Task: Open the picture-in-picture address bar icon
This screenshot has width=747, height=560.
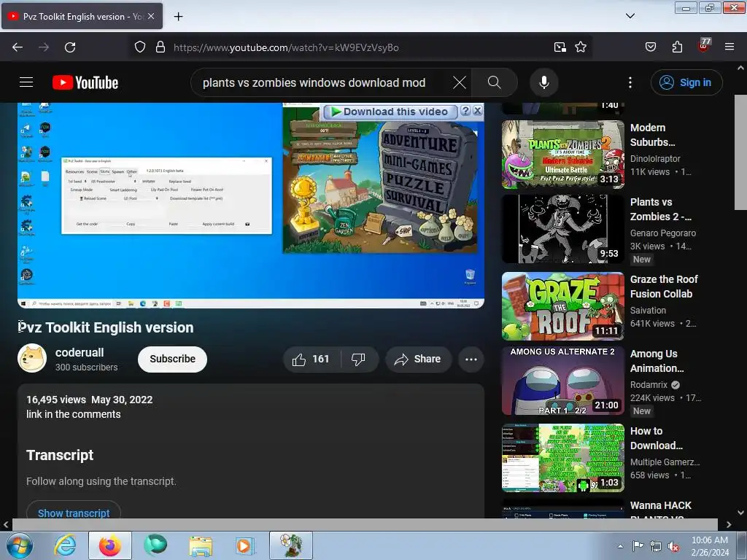Action: (560, 47)
